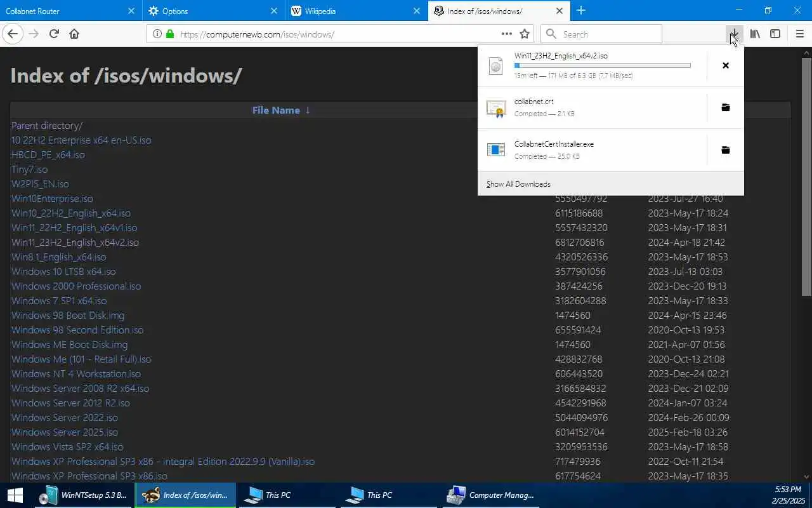Download Windows Vista SP2 x64.iso
812x508 pixels.
(x=67, y=447)
